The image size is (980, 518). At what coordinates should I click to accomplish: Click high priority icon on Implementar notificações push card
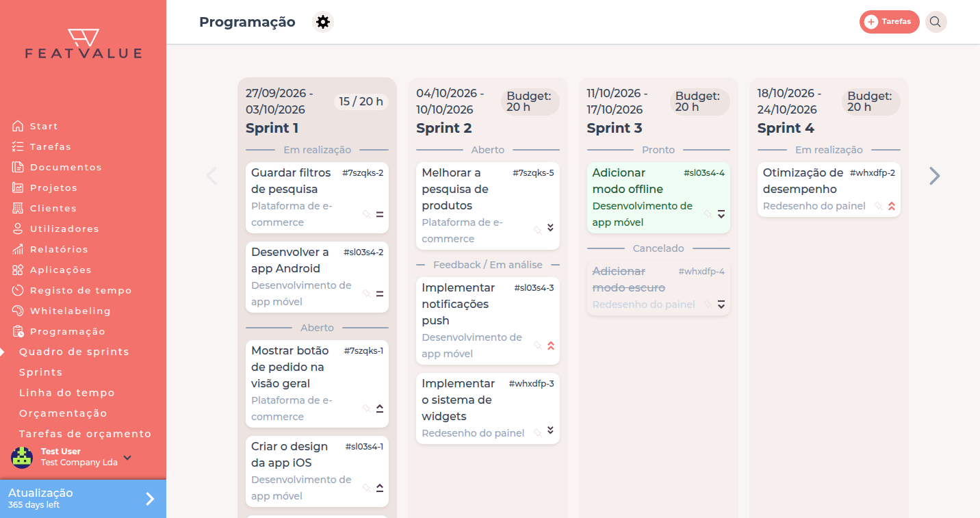pos(550,346)
